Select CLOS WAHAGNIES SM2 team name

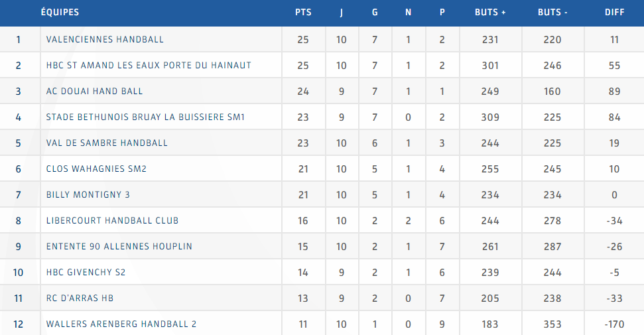(x=96, y=169)
